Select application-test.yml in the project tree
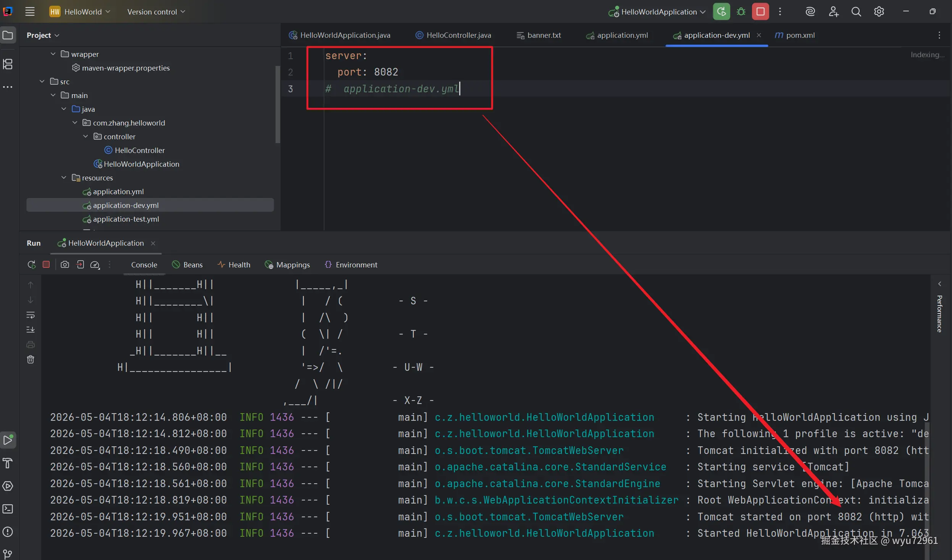Image resolution: width=952 pixels, height=560 pixels. coord(121,219)
